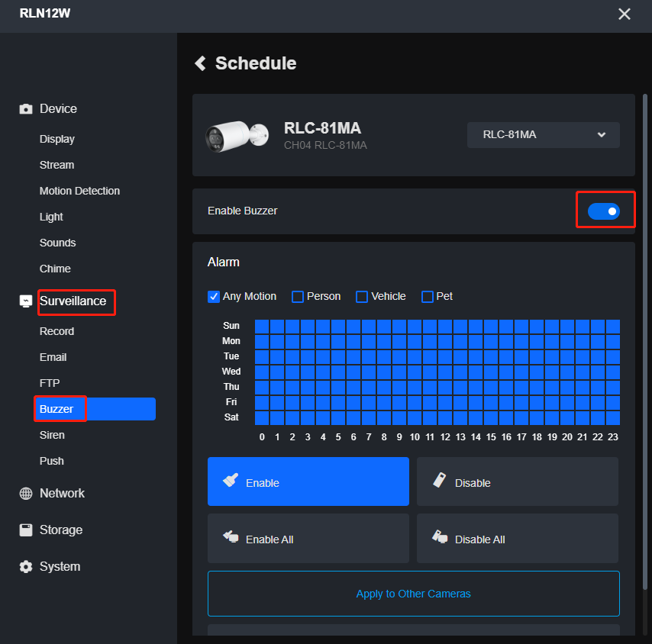The height and width of the screenshot is (644, 652).
Task: Go to Motion Detection settings
Action: coord(79,191)
